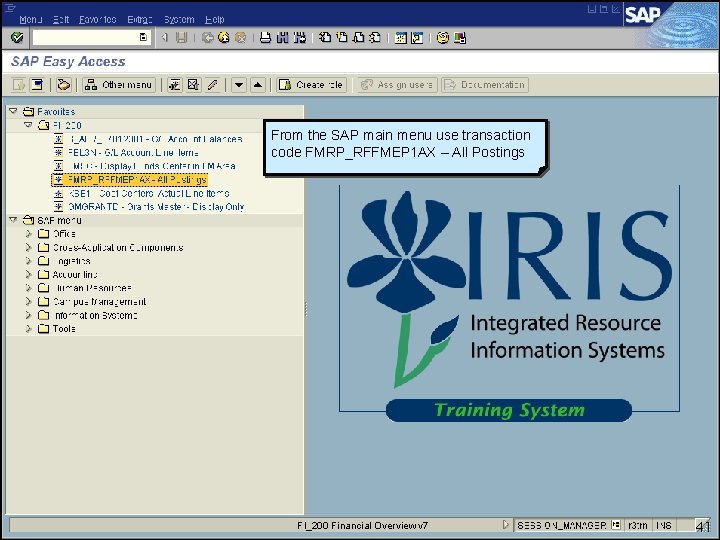Select FBL3N - G/L Account Line Items
720x540 pixels.
[133, 152]
